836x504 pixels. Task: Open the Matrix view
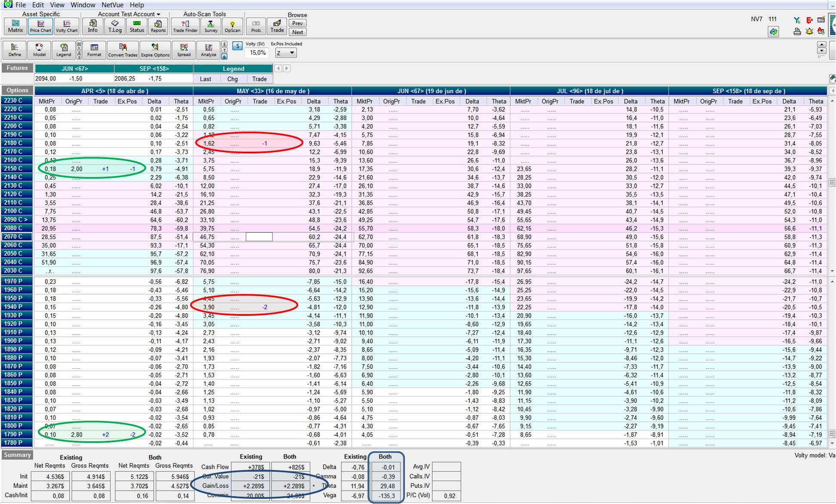pyautogui.click(x=15, y=26)
